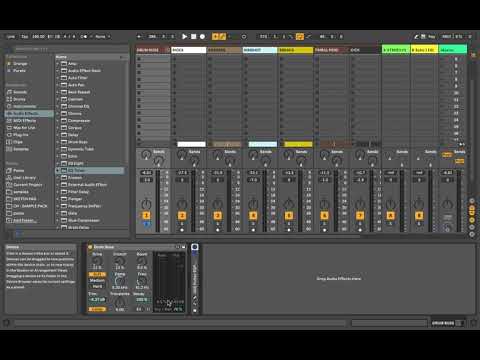
Task: Toggle the computer MIDI keyboard icon
Action: (x=423, y=36)
